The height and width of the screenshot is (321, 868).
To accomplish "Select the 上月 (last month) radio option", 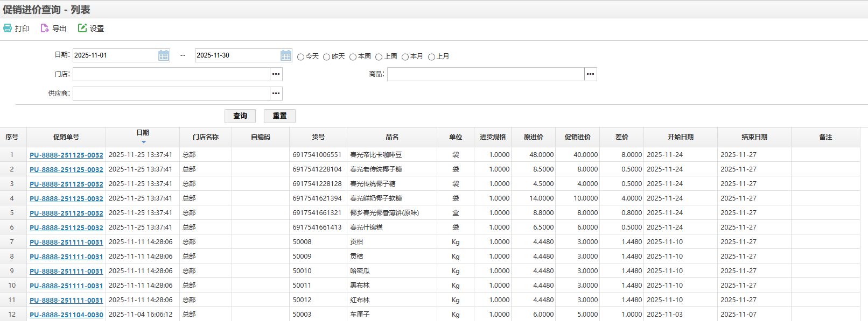I will [x=431, y=57].
